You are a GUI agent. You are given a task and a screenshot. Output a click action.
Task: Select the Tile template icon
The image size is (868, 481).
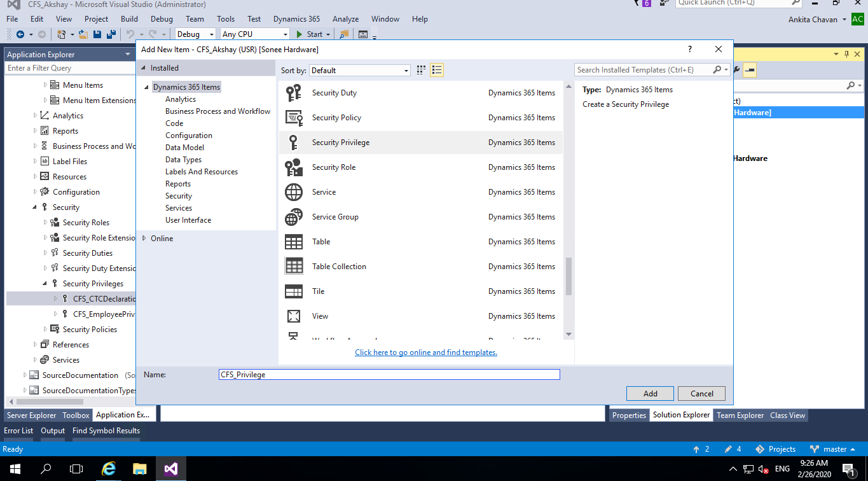294,291
